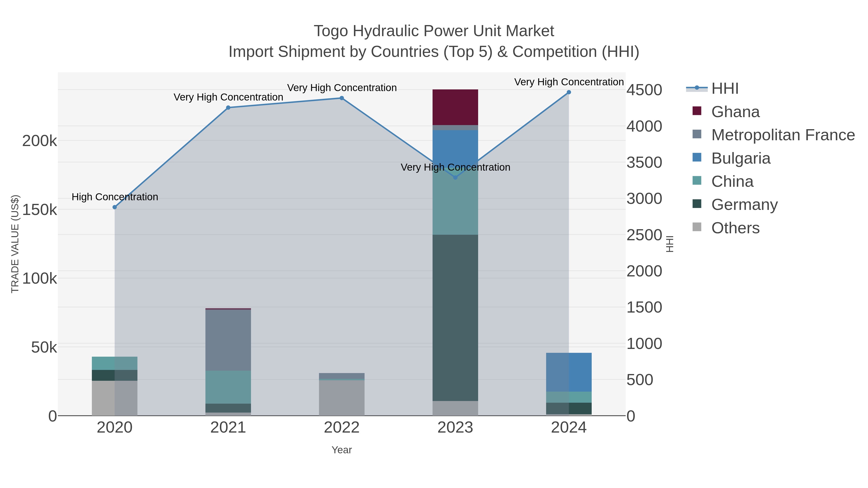This screenshot has width=868, height=488.
Task: Click the 2024 x-axis tick label
Action: [x=569, y=428]
